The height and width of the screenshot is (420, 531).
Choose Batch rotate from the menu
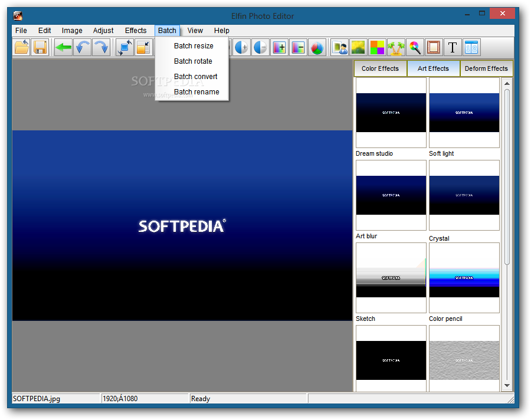click(192, 61)
